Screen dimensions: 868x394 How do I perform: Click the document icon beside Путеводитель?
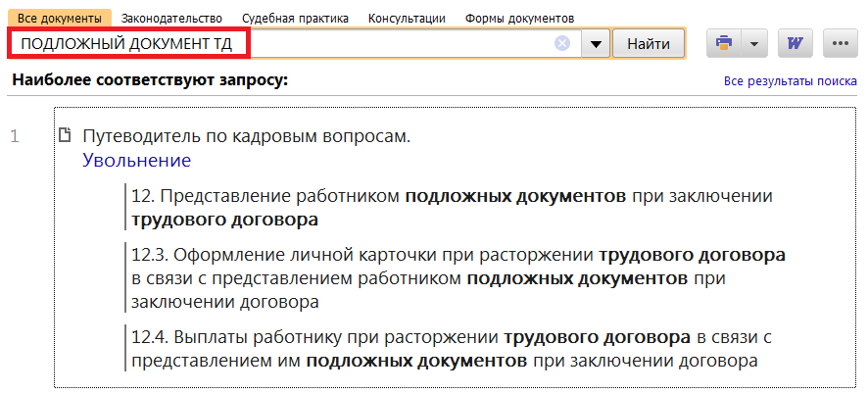click(x=66, y=136)
